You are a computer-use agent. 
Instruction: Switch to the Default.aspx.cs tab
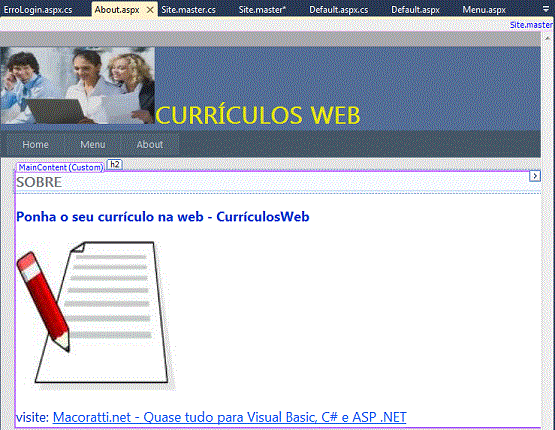[x=339, y=10]
